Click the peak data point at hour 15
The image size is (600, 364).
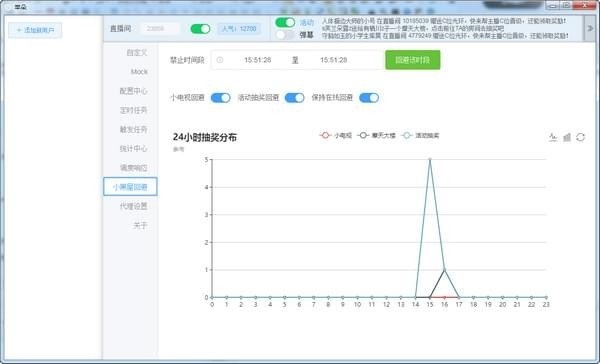(x=430, y=159)
